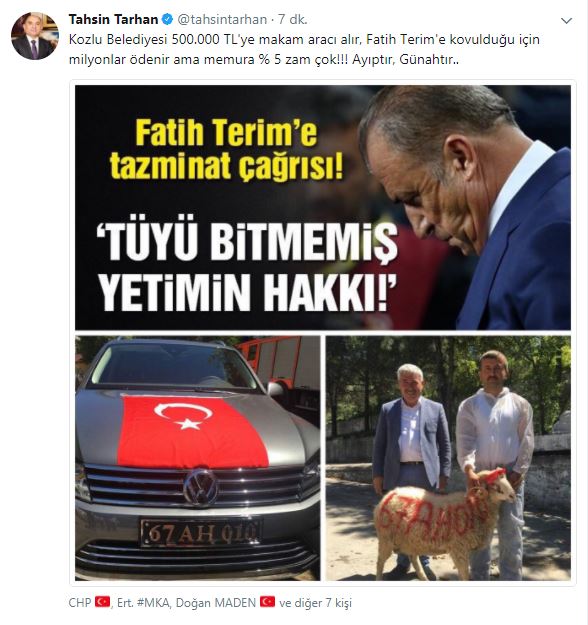Show "ve diğer 7 kişi" likers list
588x625 pixels.
point(316,603)
